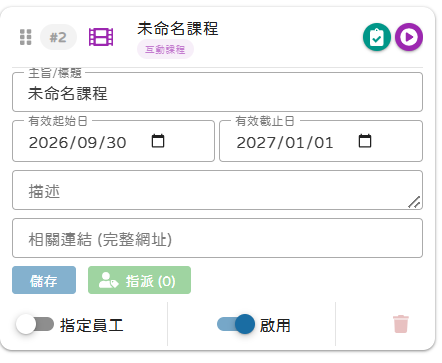This screenshot has width=442, height=363.
Task: Disable the 啟用 switch
Action: (x=236, y=324)
